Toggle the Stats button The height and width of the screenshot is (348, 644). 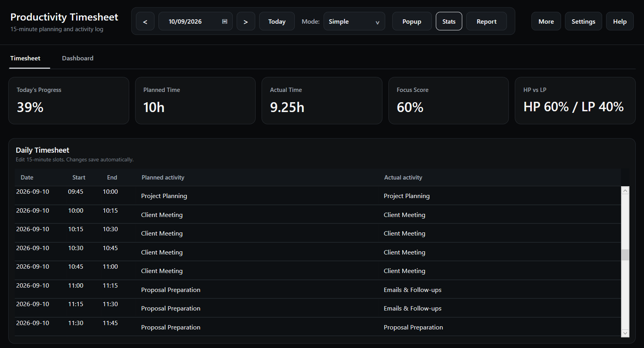tap(449, 21)
